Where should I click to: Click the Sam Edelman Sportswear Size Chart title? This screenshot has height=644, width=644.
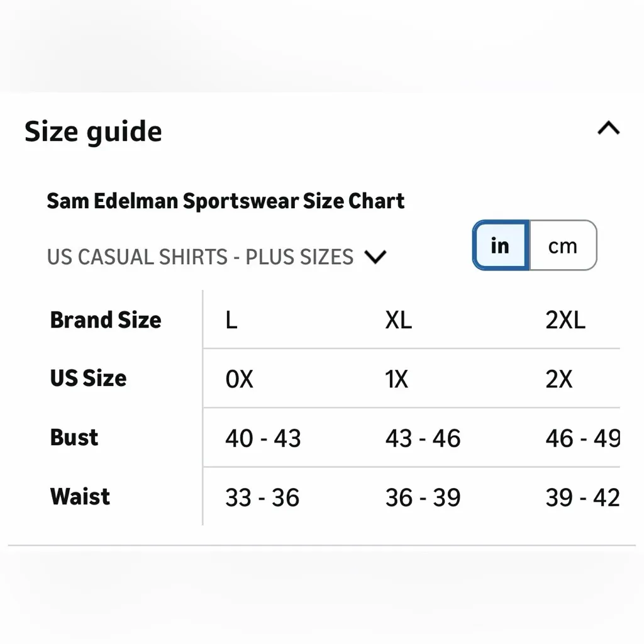225,201
